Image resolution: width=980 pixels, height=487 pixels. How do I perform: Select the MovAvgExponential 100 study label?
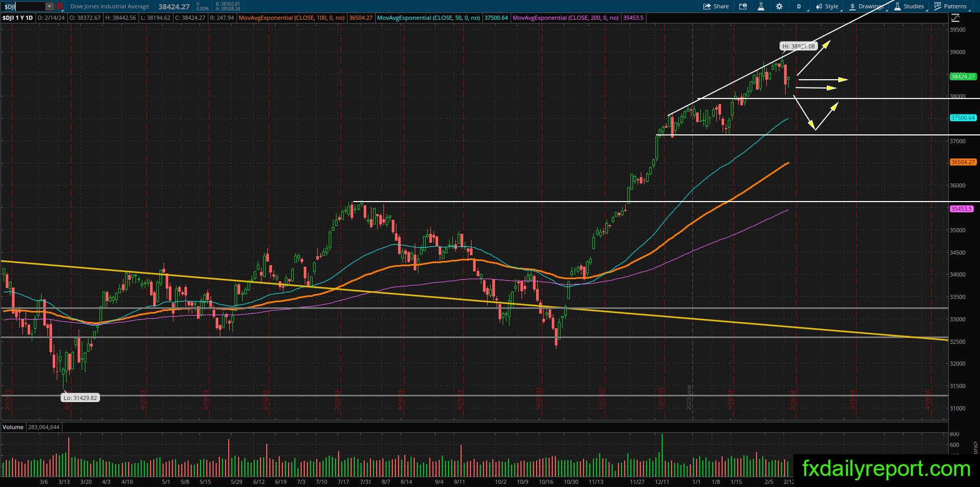(292, 18)
